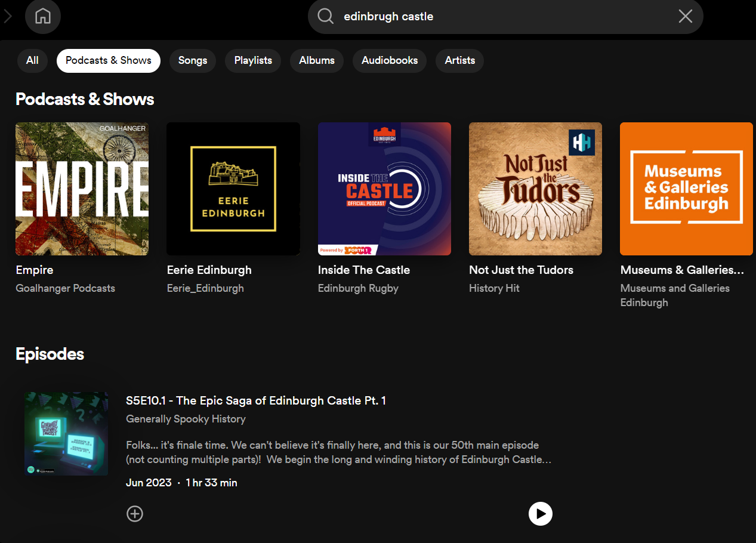
Task: Open S5E10.1 Epic Saga episode title
Action: (256, 400)
